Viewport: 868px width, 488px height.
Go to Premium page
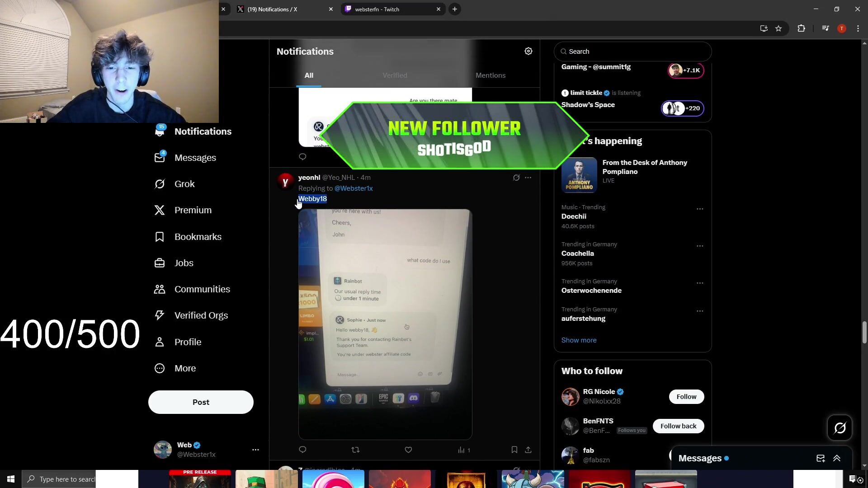tap(183, 210)
